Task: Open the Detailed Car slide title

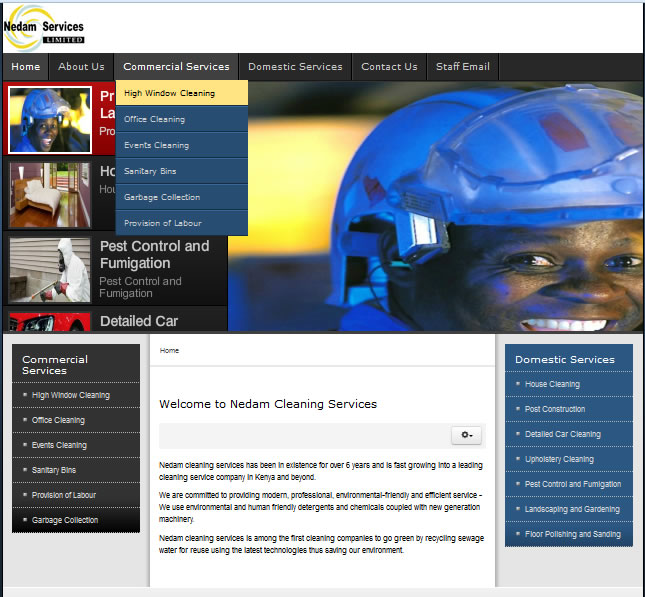Action: point(139,321)
